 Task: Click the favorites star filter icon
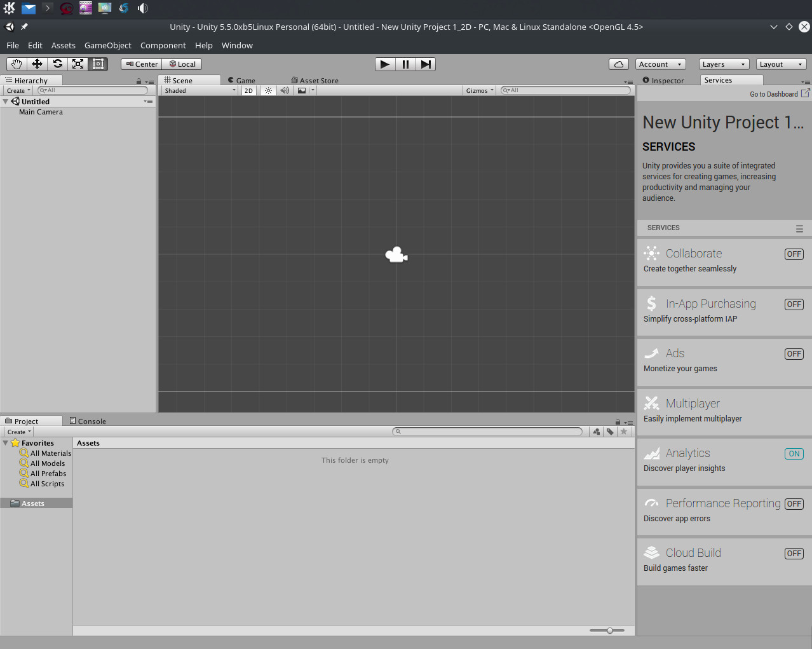click(x=623, y=432)
